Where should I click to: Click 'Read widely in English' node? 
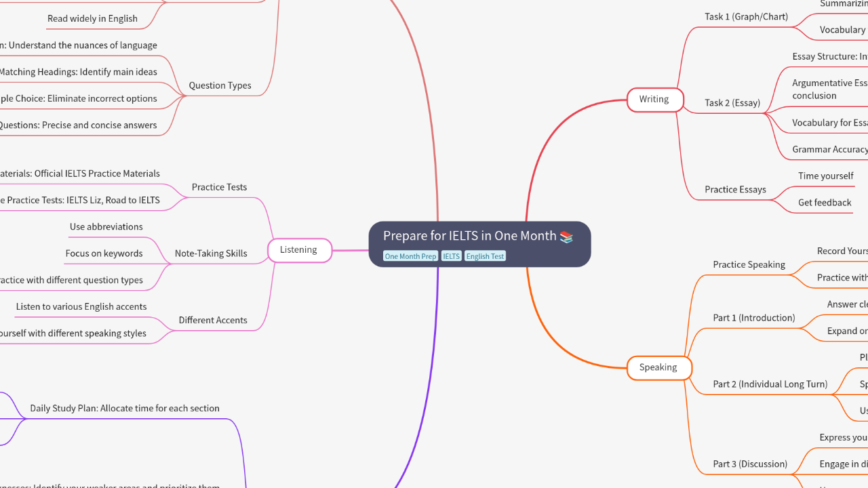[92, 19]
